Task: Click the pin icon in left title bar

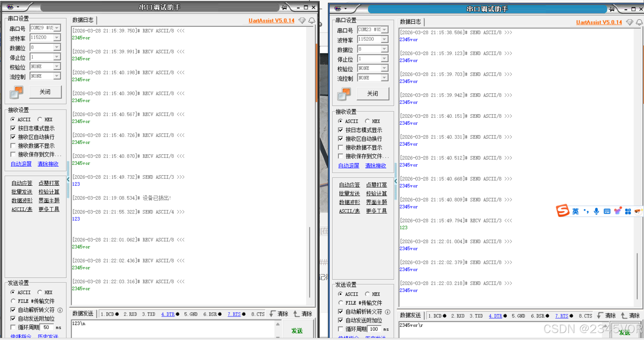Action: pos(284,7)
